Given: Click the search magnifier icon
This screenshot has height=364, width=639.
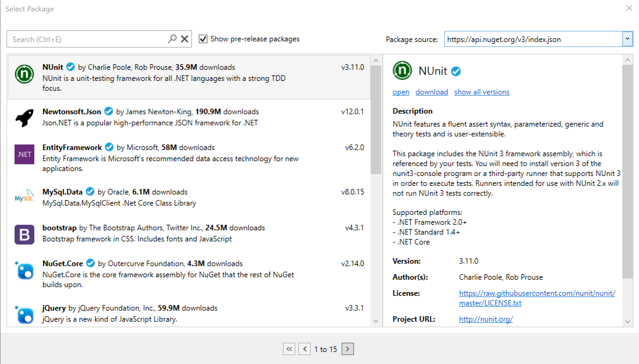Looking at the screenshot, I should pos(172,39).
